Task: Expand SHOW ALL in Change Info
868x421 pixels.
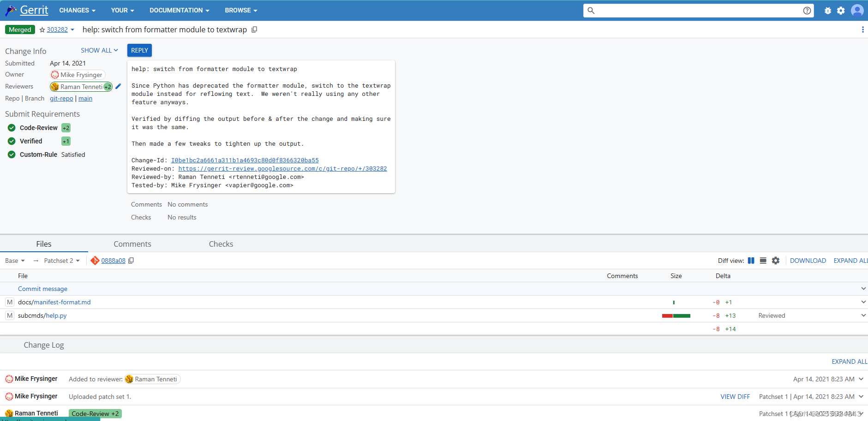Action: [100, 50]
